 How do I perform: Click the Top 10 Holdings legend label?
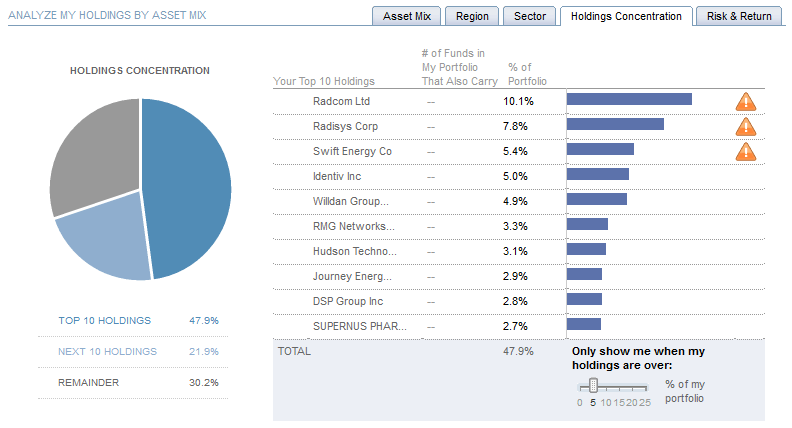pos(104,320)
